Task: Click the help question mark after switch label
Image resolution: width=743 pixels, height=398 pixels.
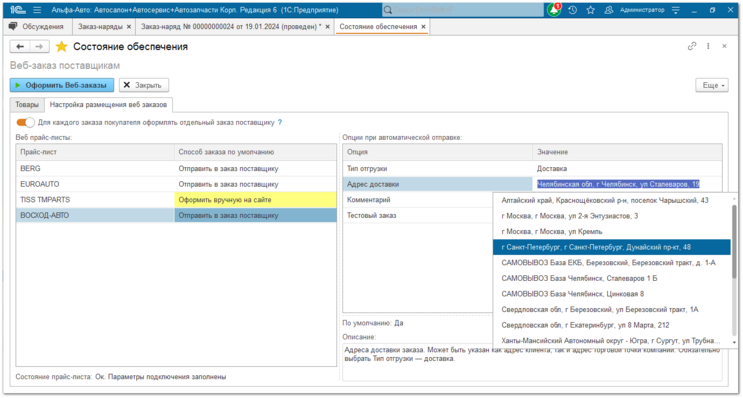Action: (280, 122)
